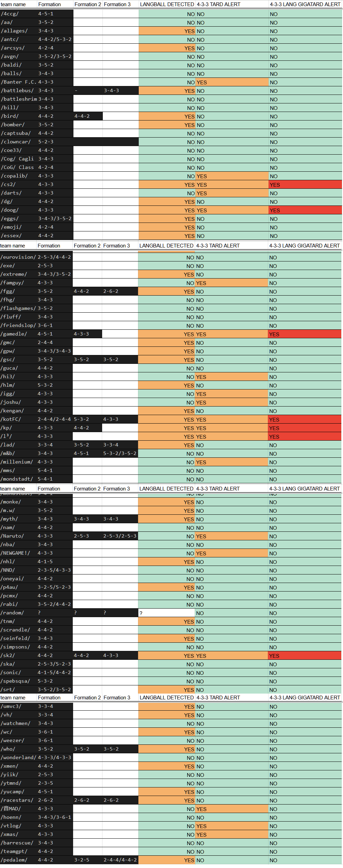The width and height of the screenshot is (343, 868).
Task: Click LANGBALL YES cell in /arcsys/ row
Action: (167, 48)
